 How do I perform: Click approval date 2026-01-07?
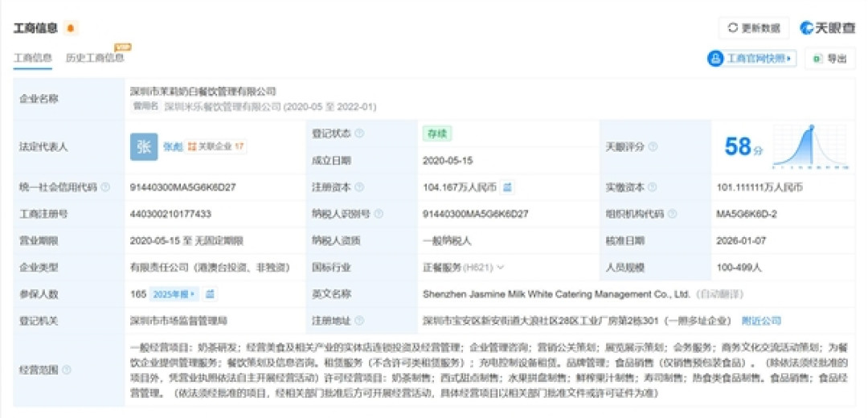coord(741,241)
